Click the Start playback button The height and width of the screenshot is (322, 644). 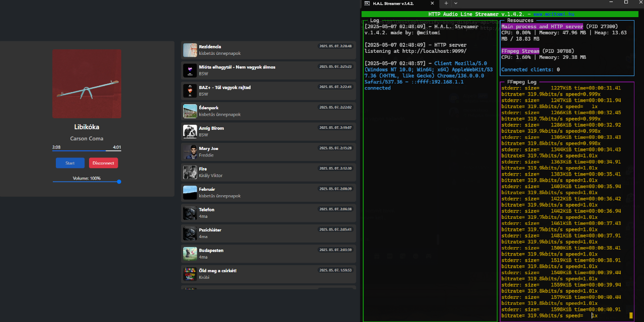point(70,163)
